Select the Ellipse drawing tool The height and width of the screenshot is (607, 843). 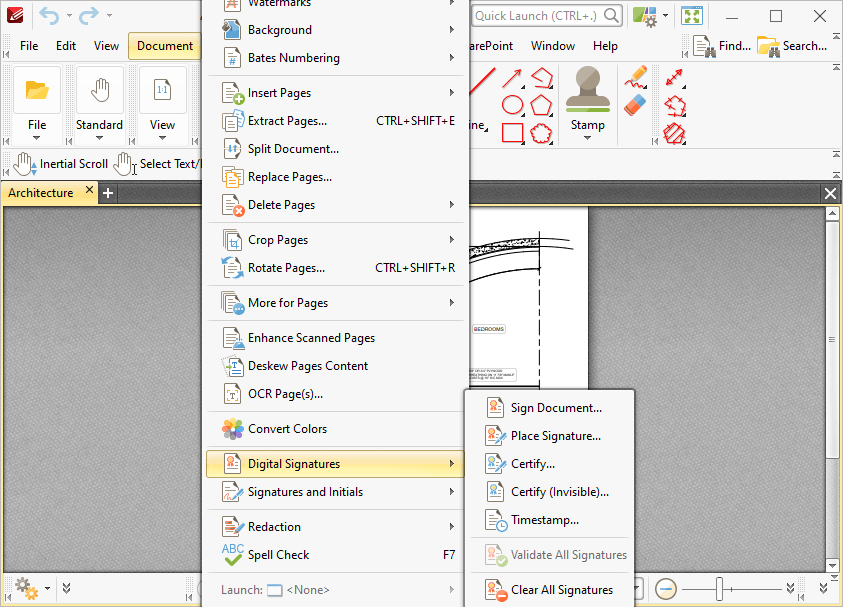pyautogui.click(x=512, y=105)
